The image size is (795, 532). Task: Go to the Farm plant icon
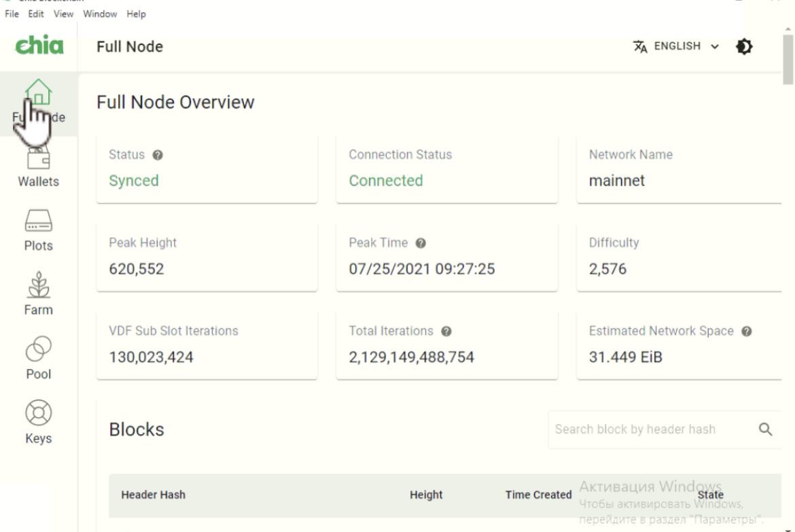click(x=39, y=285)
